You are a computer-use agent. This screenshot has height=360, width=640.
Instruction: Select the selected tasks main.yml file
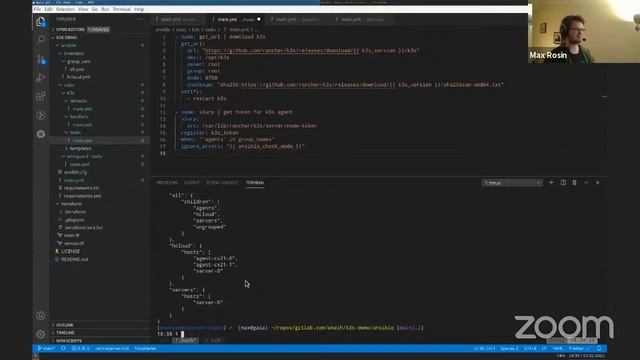click(100, 140)
